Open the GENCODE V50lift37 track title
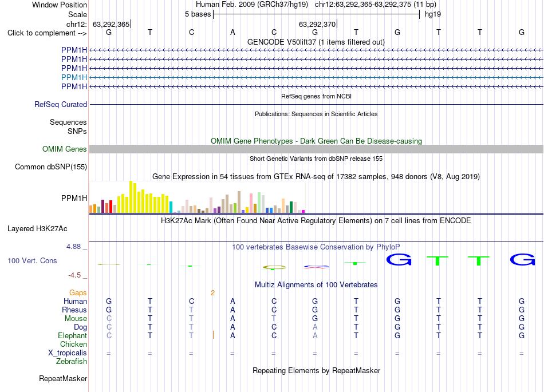 (316, 42)
